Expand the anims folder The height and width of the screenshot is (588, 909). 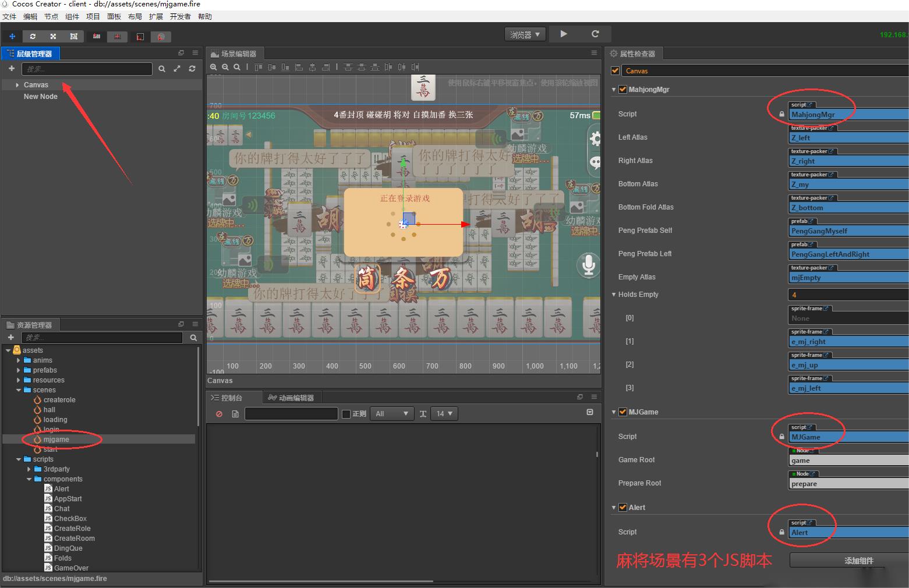19,360
